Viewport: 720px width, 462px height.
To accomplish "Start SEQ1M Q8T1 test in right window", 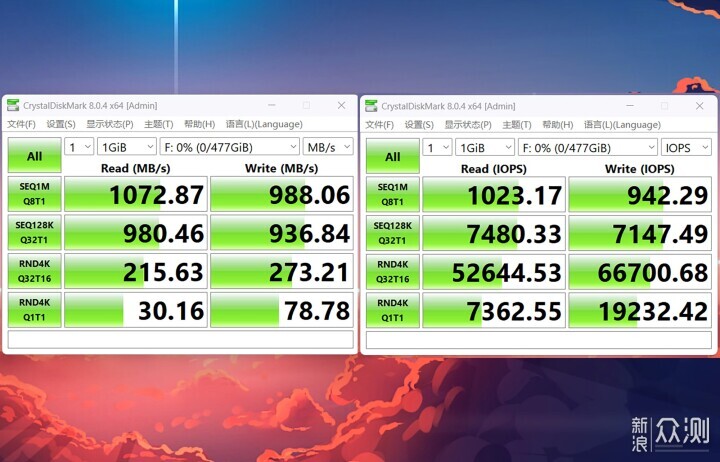I will (x=393, y=194).
